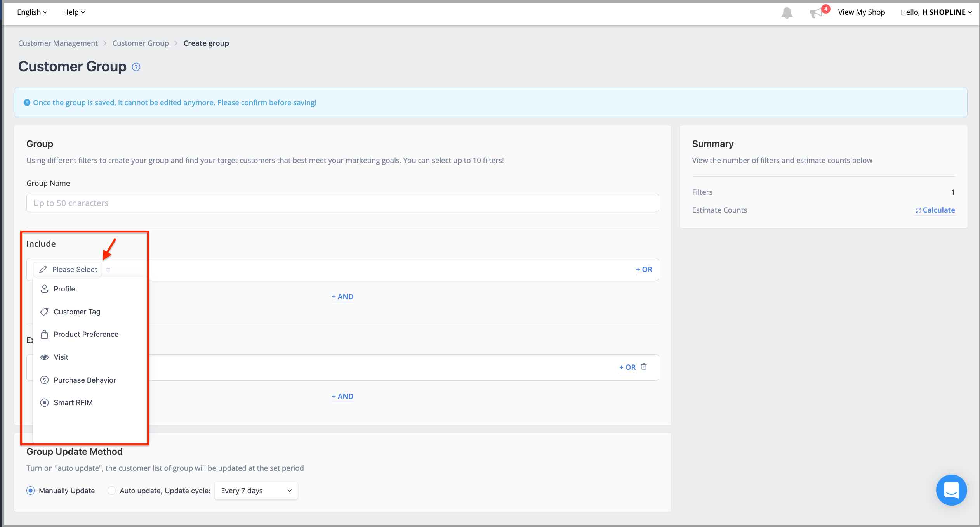Screen dimensions: 980x527
Task: Click the info icon in blue notice
Action: 27,102
